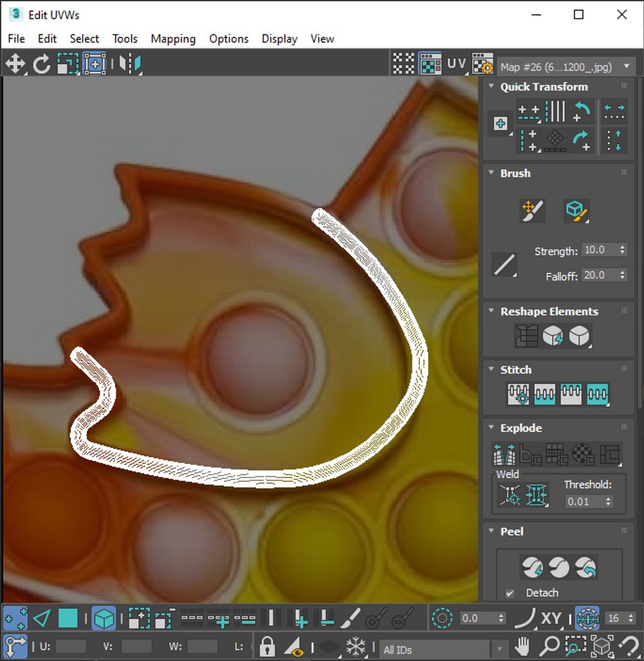The height and width of the screenshot is (661, 644).
Task: Toggle Vertex sub-object mode
Action: pyautogui.click(x=15, y=618)
